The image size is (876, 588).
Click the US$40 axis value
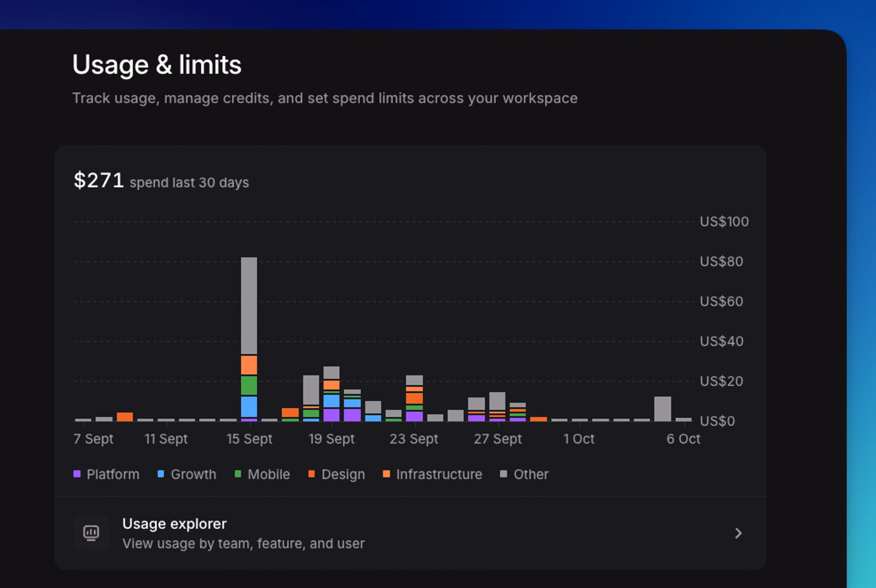721,341
